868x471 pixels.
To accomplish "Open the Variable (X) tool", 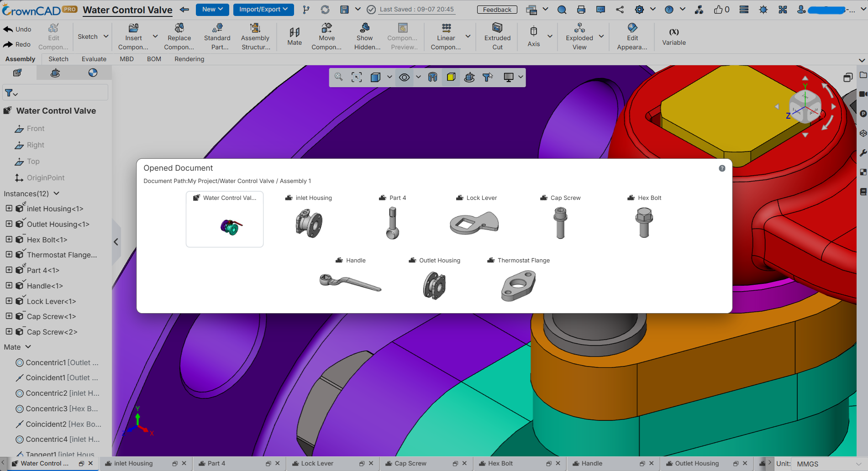I will point(674,37).
